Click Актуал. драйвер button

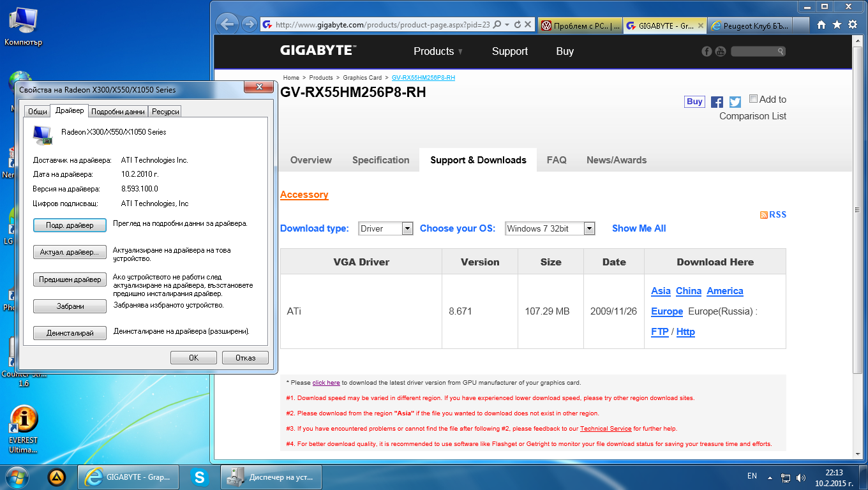tap(70, 252)
